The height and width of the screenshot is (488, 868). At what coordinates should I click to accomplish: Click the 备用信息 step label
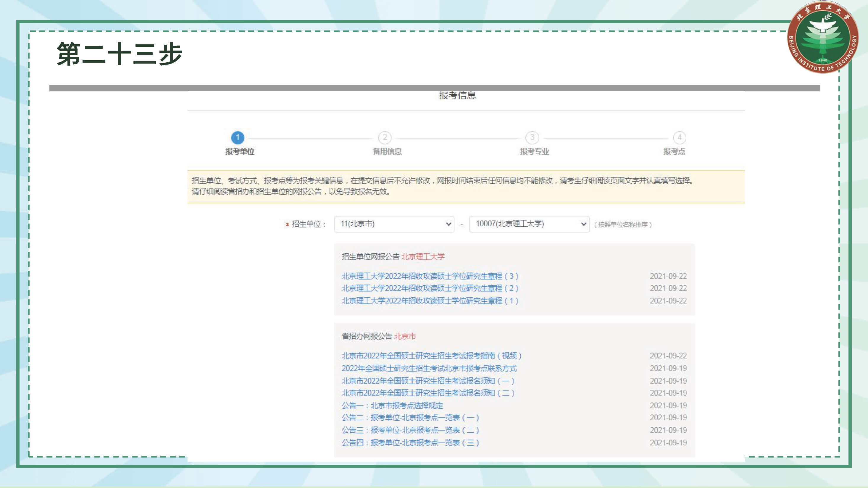coord(387,151)
